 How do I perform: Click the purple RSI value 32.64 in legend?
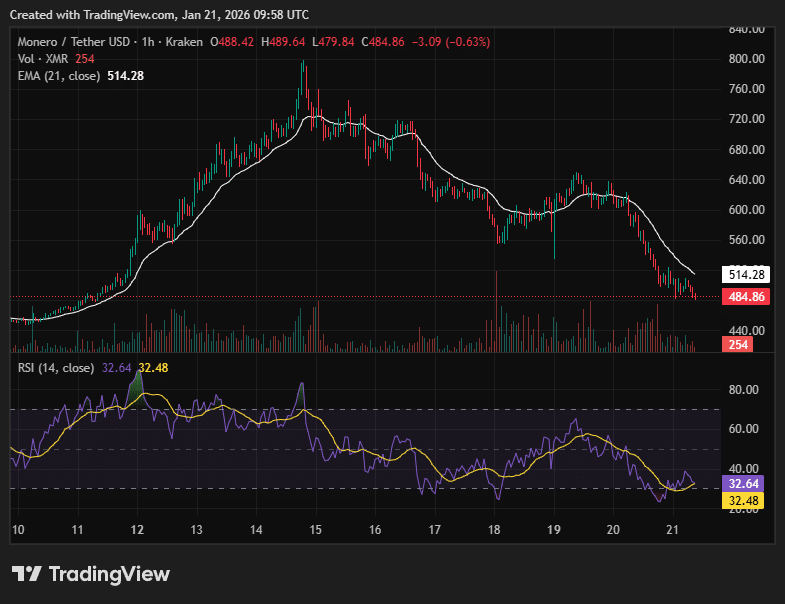(117, 368)
